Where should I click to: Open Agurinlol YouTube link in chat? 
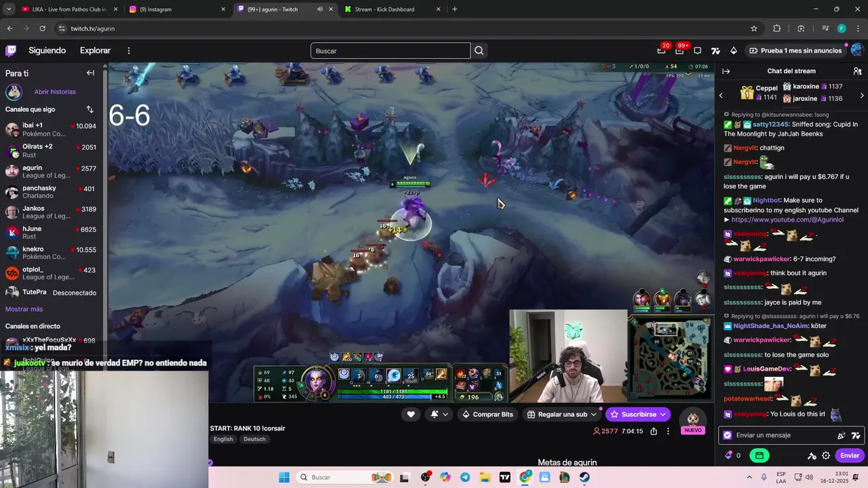tap(787, 220)
